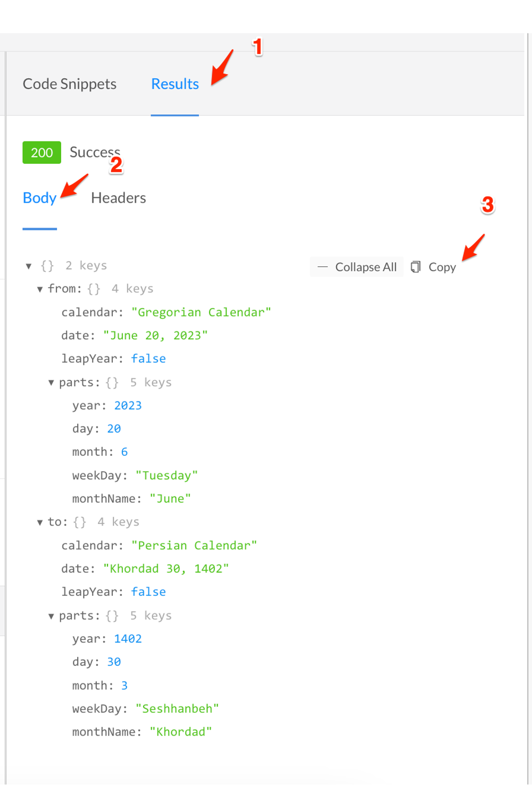Open the Code Snippets tab
The image size is (532, 785).
point(69,83)
